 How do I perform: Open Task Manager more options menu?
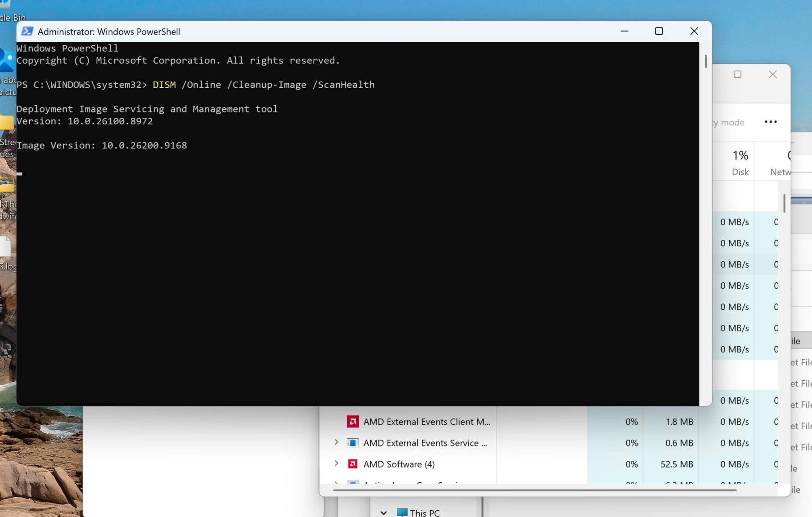point(771,122)
